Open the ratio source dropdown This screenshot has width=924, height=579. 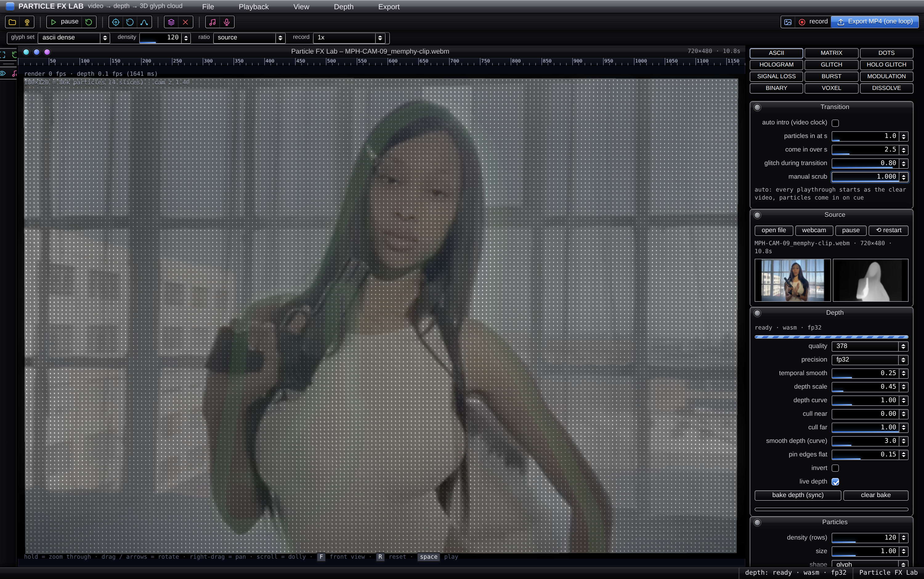point(249,38)
